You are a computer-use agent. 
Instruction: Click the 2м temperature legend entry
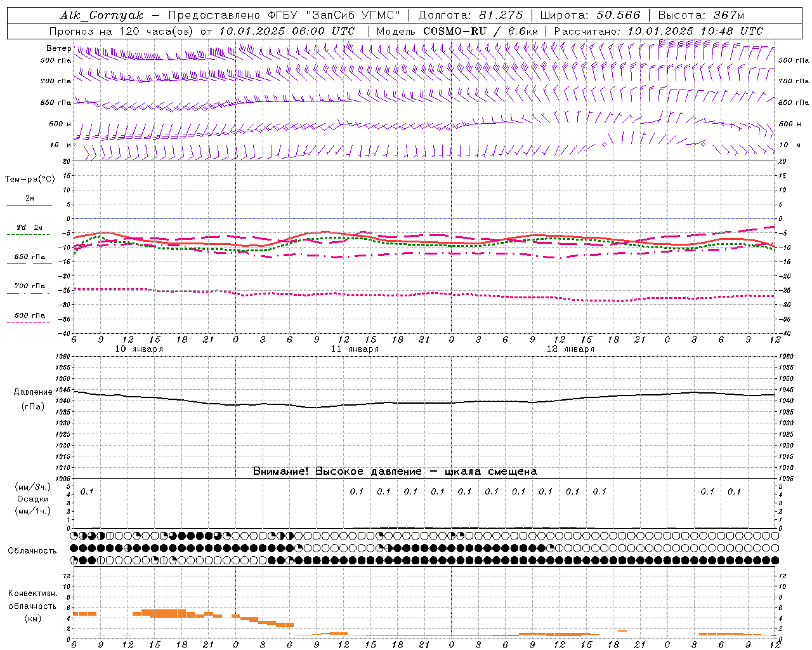pyautogui.click(x=30, y=198)
